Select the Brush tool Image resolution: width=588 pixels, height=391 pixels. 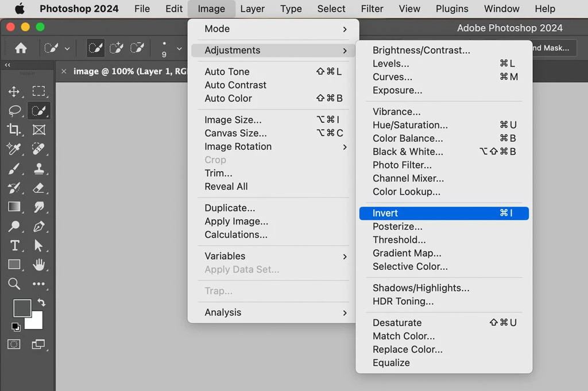[14, 169]
